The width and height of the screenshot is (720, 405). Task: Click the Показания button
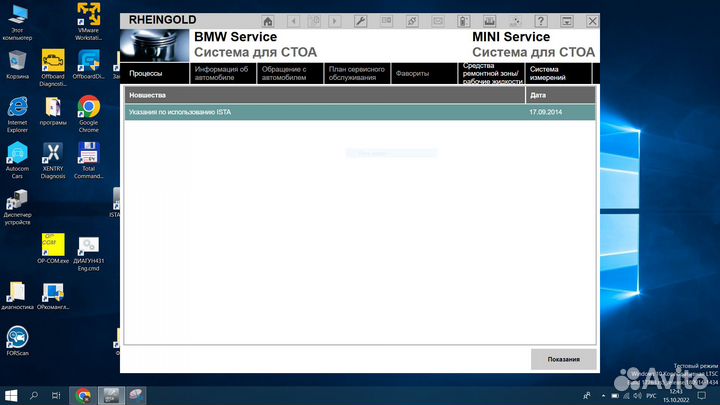click(563, 359)
